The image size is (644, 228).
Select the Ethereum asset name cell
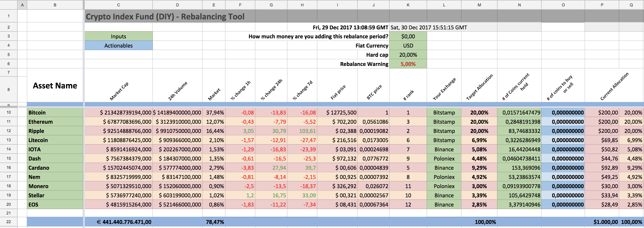(55, 122)
